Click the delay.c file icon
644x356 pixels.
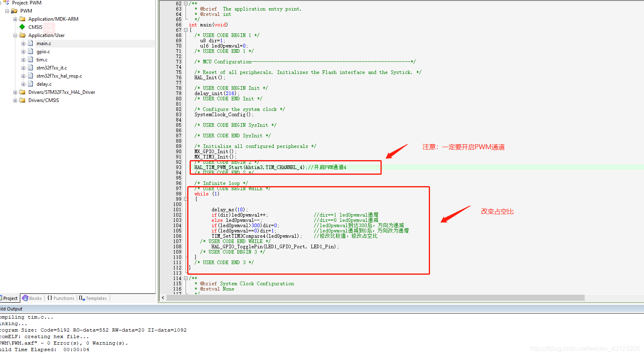(x=30, y=84)
